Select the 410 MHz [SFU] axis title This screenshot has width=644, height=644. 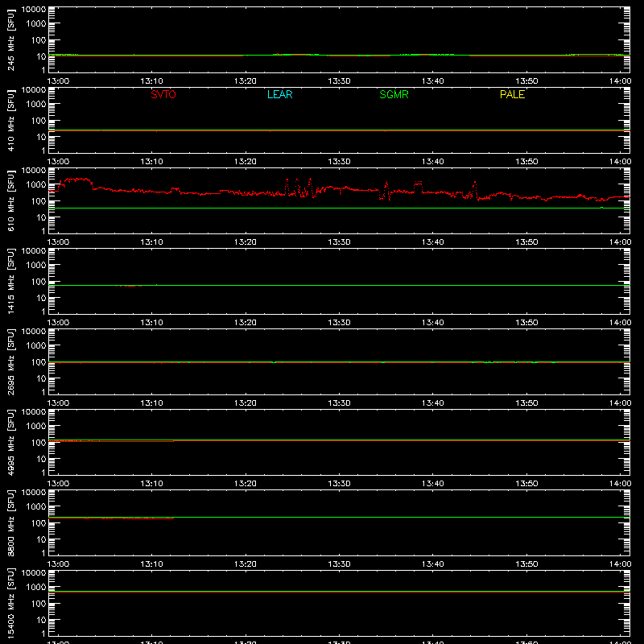[x=10, y=120]
